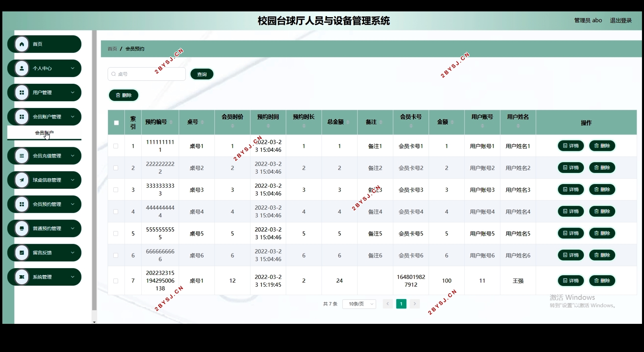644x352 pixels.
Task: Click the 会员充值管理 list icon
Action: coord(22,156)
